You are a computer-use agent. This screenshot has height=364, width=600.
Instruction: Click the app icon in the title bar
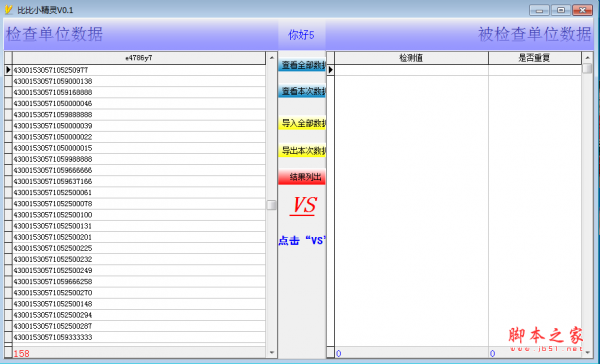8,10
